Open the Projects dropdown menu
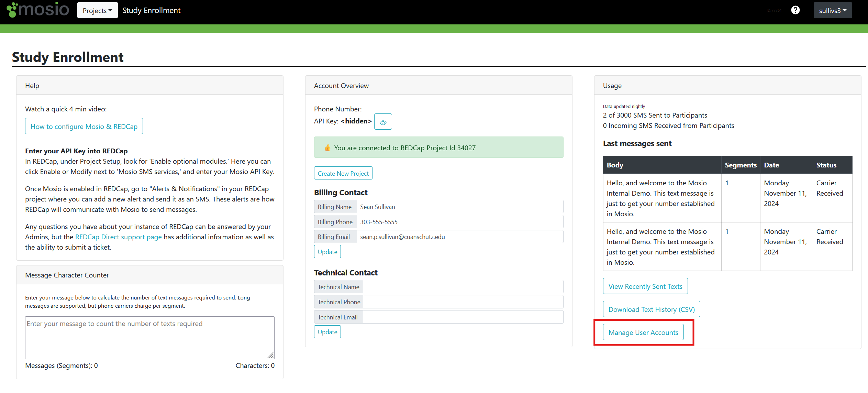 [x=98, y=10]
